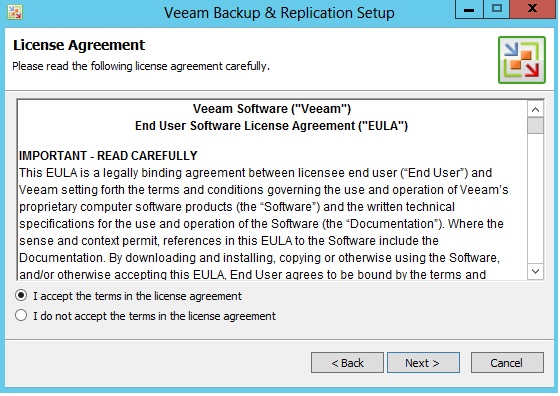Click the "I accept the terms in the license agreement" label

coord(138,296)
